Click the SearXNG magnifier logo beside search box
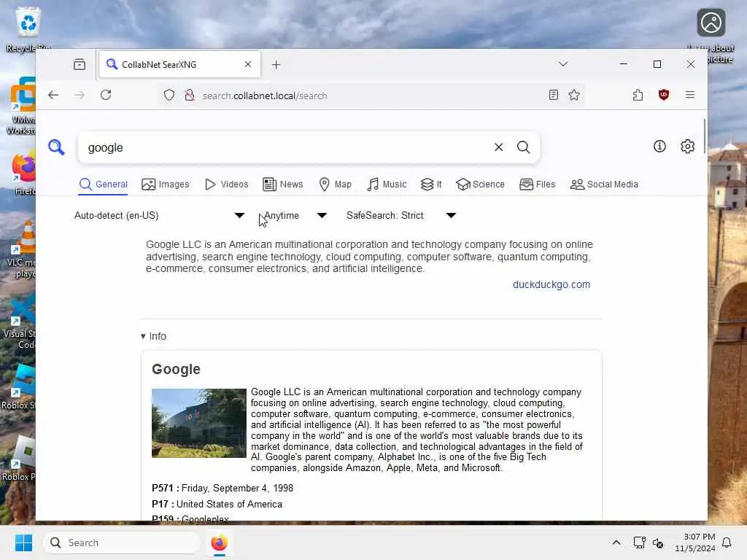 56,147
